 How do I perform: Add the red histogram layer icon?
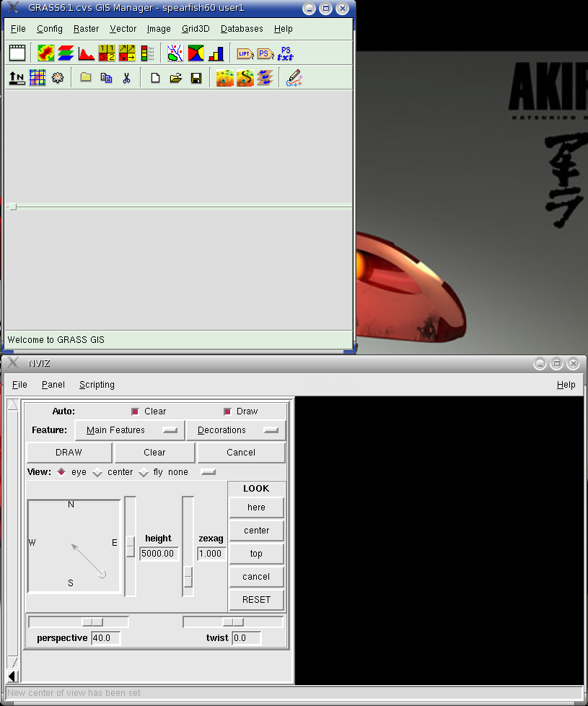point(87,53)
